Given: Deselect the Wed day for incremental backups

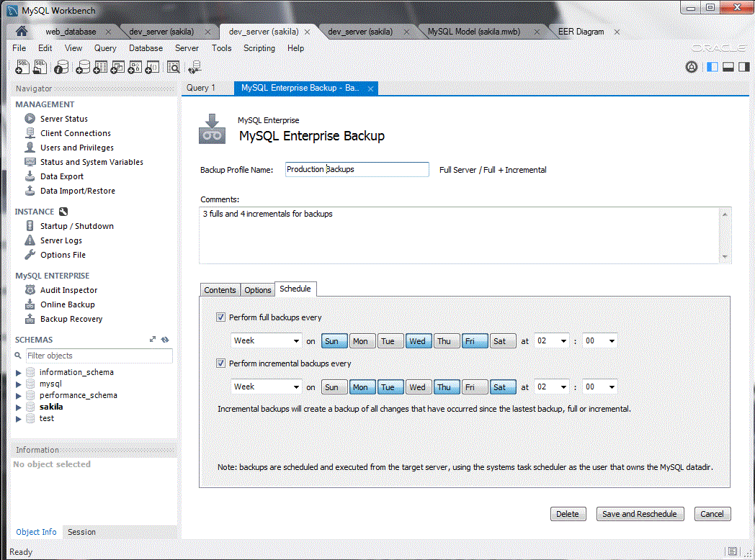Looking at the screenshot, I should pos(419,387).
